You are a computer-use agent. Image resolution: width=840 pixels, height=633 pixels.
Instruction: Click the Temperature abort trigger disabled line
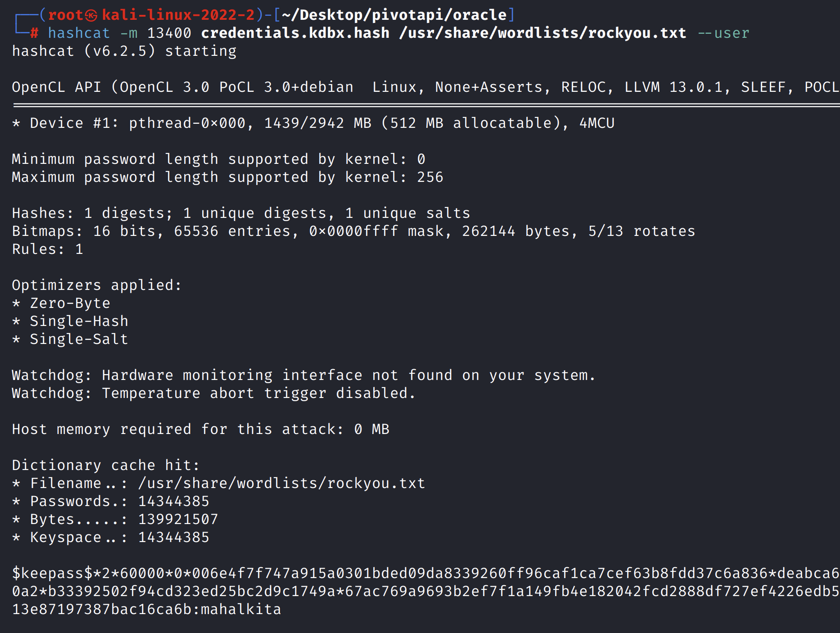pyautogui.click(x=214, y=393)
